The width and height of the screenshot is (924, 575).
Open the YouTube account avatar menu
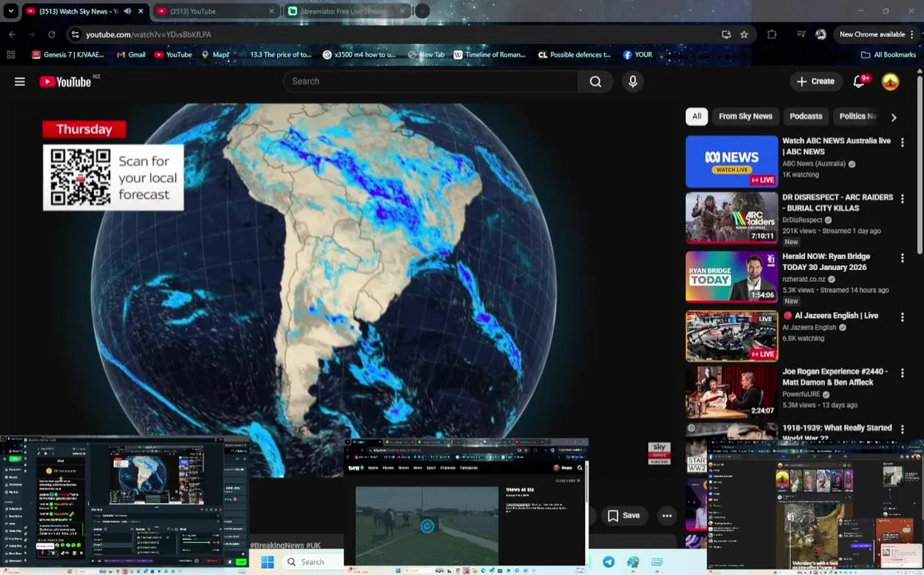tap(890, 81)
